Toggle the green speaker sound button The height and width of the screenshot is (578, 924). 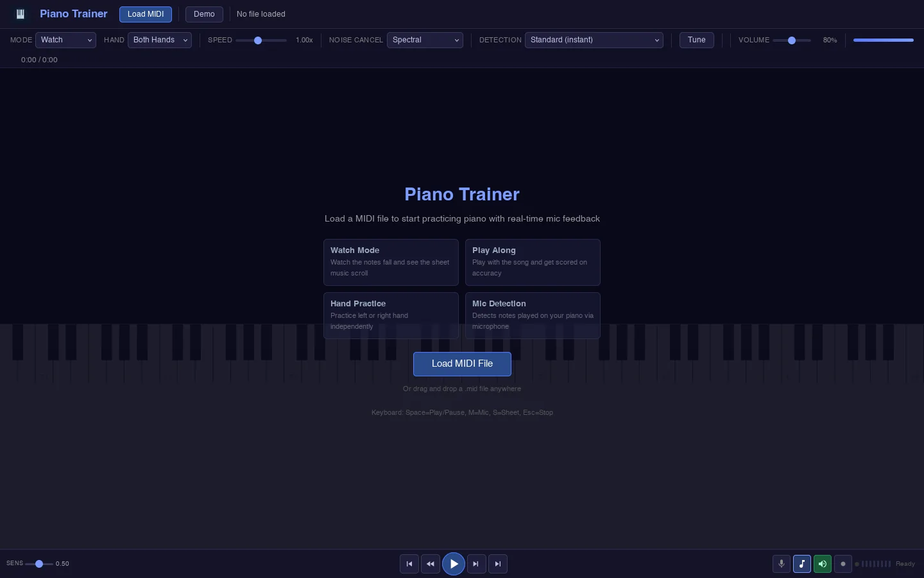coord(823,564)
